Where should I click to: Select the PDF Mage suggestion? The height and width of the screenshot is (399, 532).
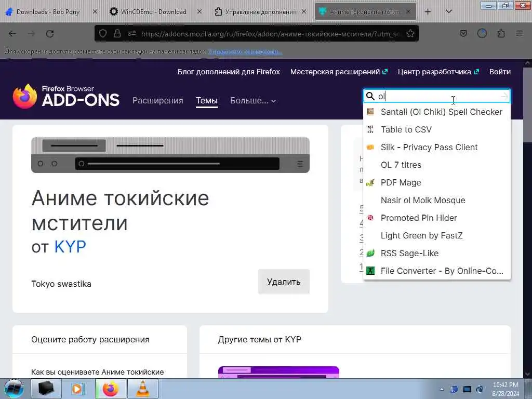(x=437, y=182)
